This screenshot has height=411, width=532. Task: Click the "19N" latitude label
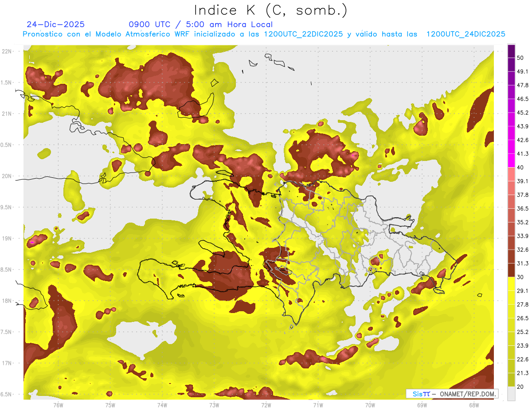(x=7, y=239)
